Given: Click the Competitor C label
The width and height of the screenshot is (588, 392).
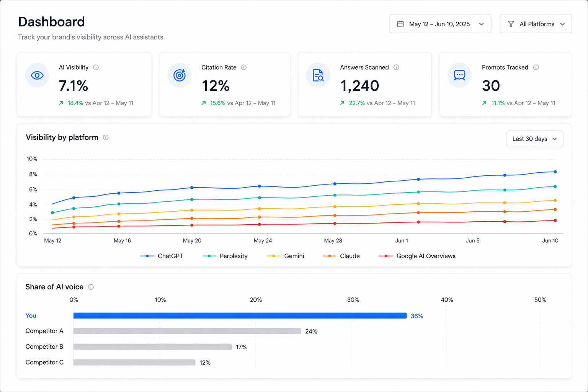Looking at the screenshot, I should 45,363.
